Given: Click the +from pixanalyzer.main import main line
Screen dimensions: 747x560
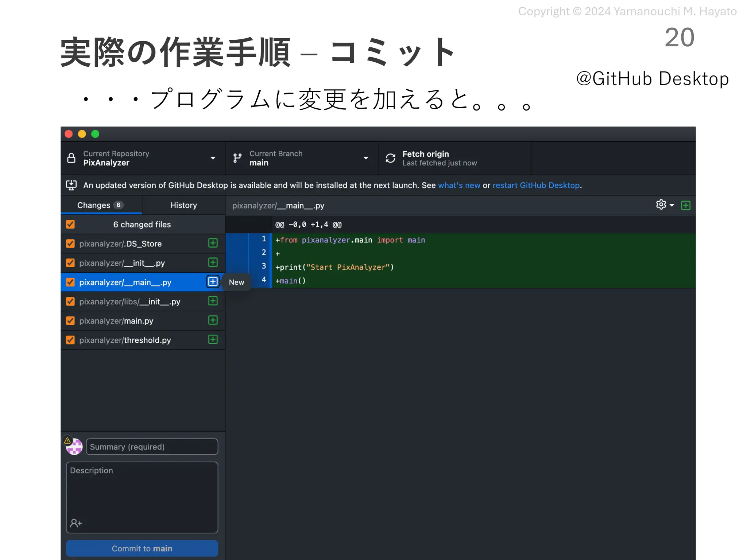Looking at the screenshot, I should (350, 240).
